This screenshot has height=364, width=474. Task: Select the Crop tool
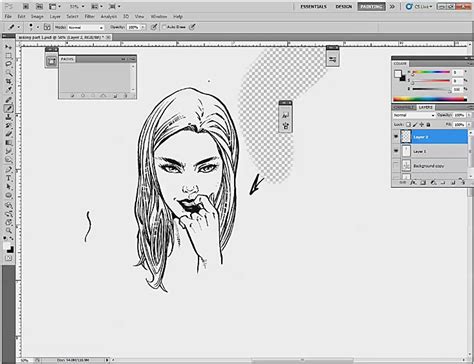(8, 81)
